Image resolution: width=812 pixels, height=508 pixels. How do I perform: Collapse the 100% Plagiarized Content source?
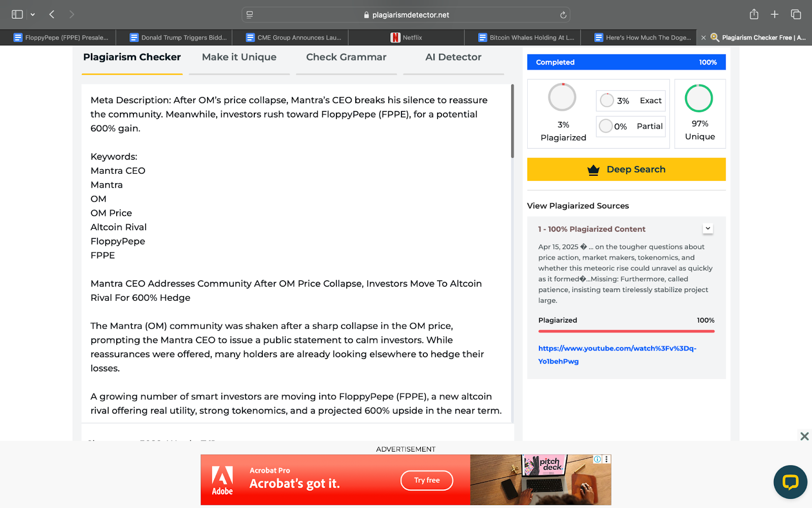[x=707, y=229]
